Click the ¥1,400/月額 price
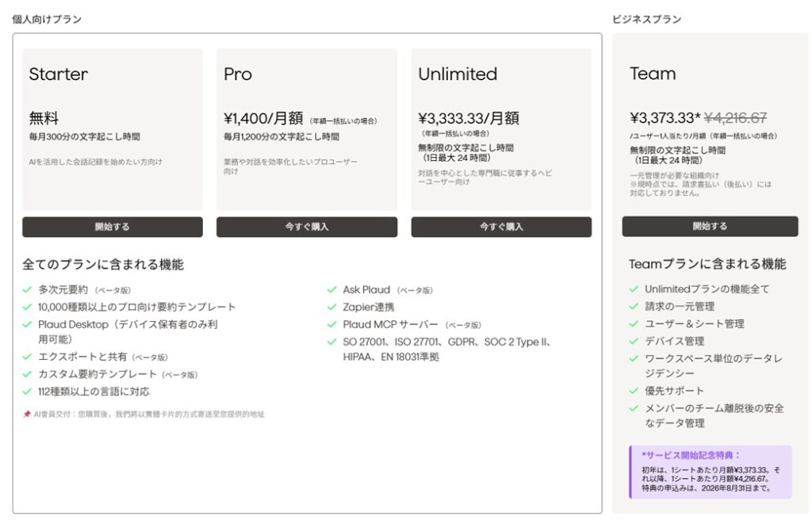 click(263, 118)
